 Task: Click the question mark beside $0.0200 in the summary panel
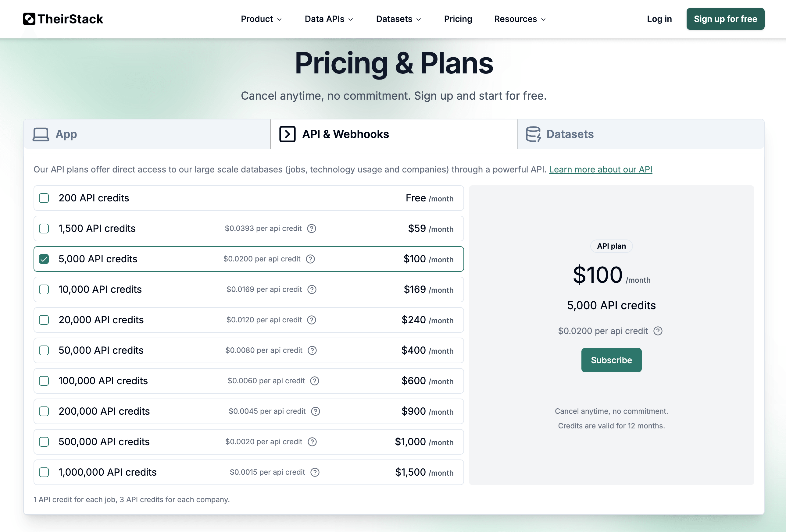[658, 331]
